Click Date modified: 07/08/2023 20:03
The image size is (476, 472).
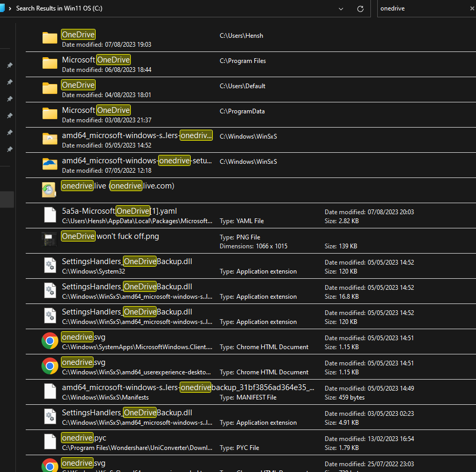point(369,212)
